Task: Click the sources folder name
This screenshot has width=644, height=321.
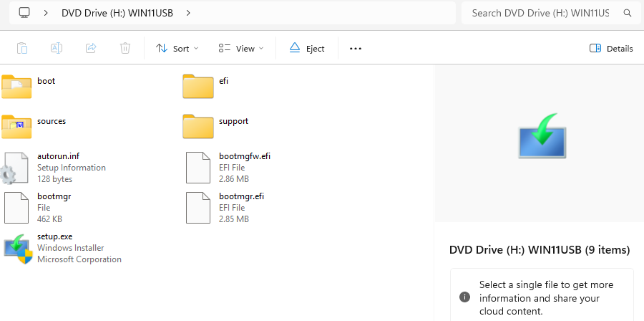Action: [52, 121]
